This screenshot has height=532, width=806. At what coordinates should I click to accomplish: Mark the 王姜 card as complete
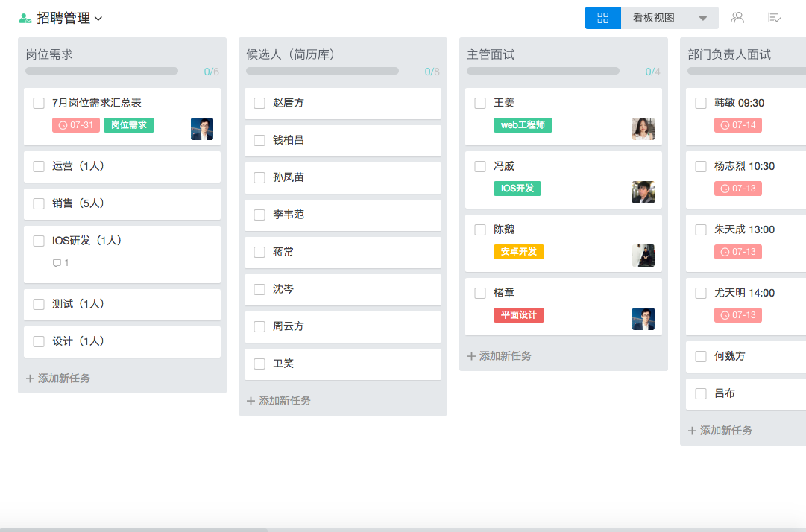481,103
